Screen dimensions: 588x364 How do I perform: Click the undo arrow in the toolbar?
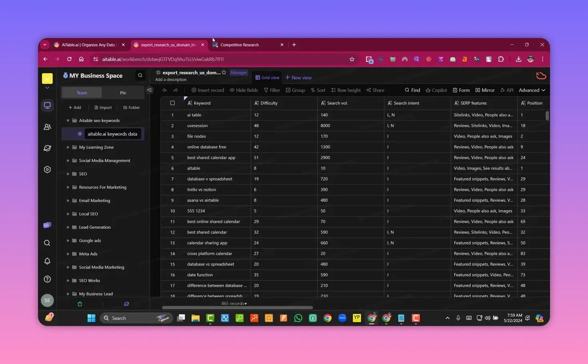(x=165, y=90)
